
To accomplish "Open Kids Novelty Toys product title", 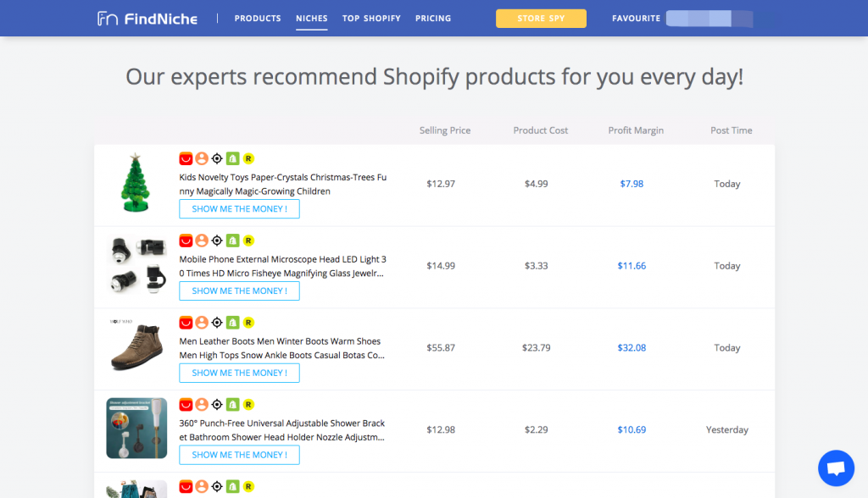I will coord(283,185).
